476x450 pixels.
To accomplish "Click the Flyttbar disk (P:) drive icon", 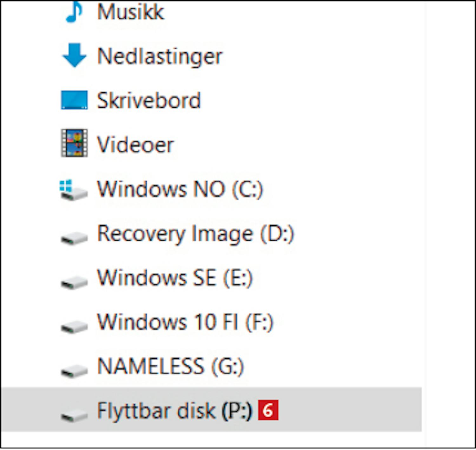I will click(x=74, y=415).
